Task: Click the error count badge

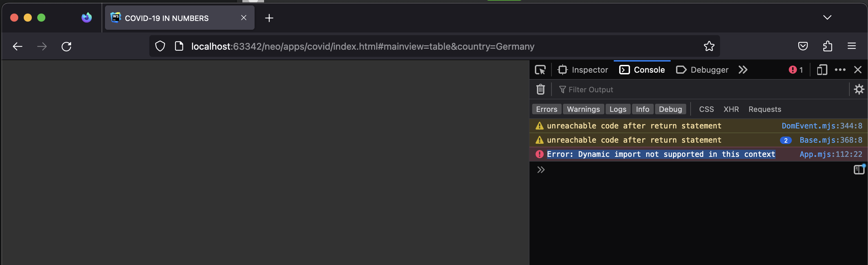Action: point(796,70)
